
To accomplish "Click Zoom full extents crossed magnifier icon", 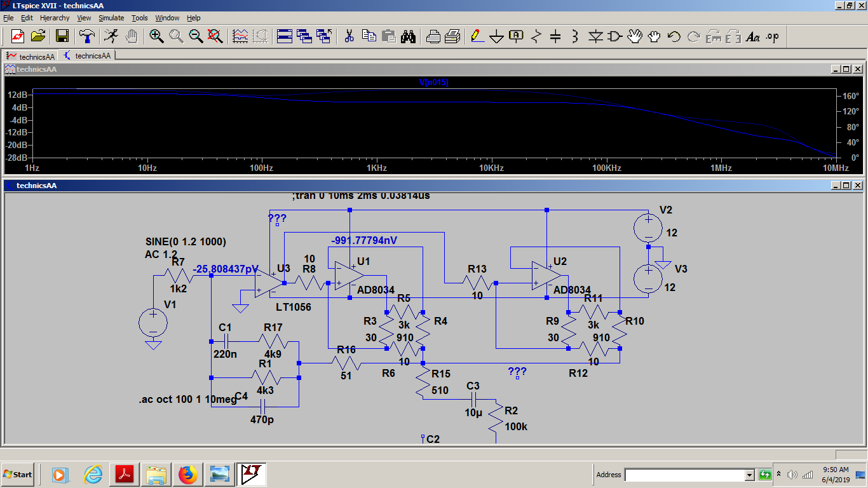I will [215, 36].
